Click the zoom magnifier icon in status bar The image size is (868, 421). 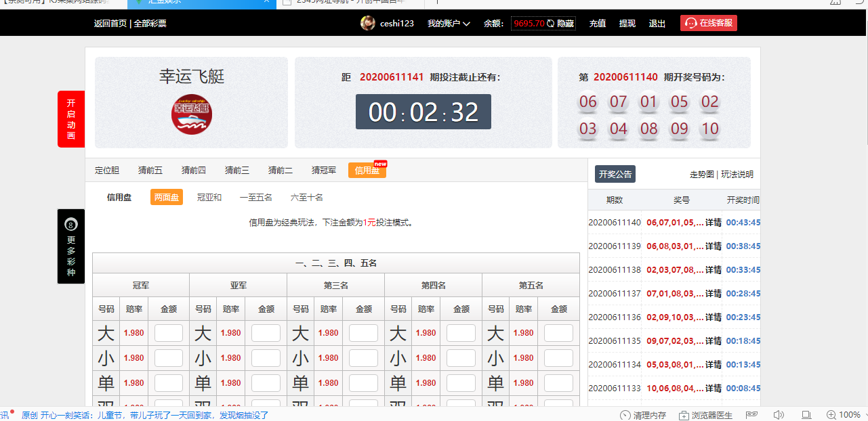tap(831, 415)
